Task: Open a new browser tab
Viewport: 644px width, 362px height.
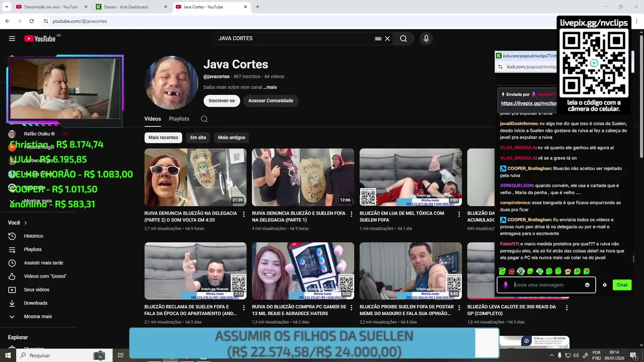Action: pos(258,7)
